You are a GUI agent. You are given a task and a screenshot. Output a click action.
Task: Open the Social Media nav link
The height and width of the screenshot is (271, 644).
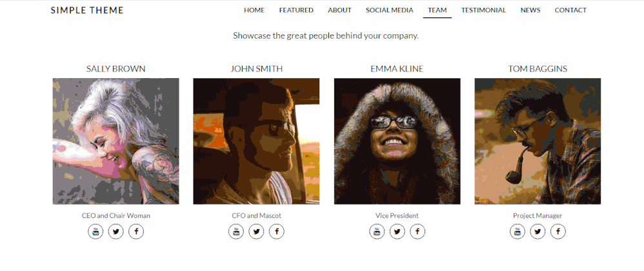(389, 10)
